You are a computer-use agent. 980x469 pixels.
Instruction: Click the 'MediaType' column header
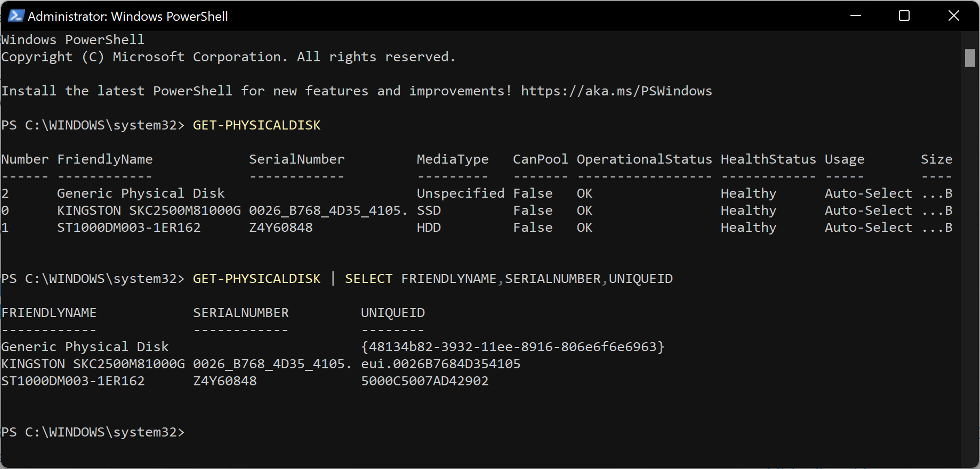pos(453,159)
